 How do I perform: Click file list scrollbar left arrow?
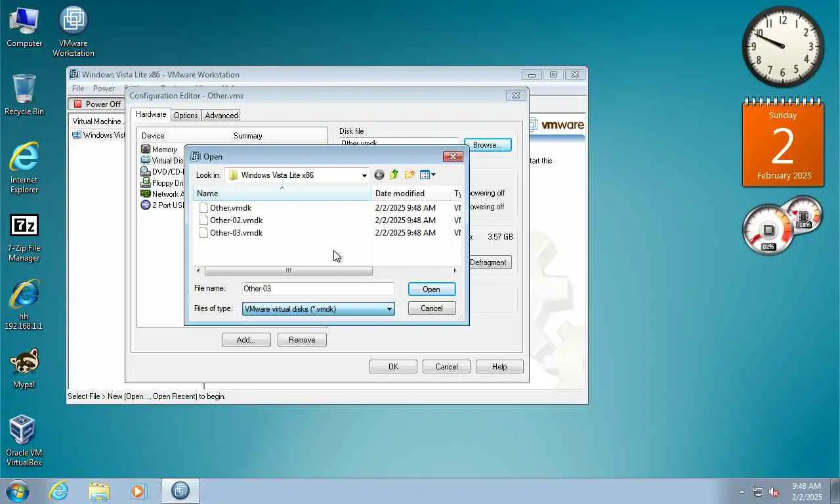(199, 271)
